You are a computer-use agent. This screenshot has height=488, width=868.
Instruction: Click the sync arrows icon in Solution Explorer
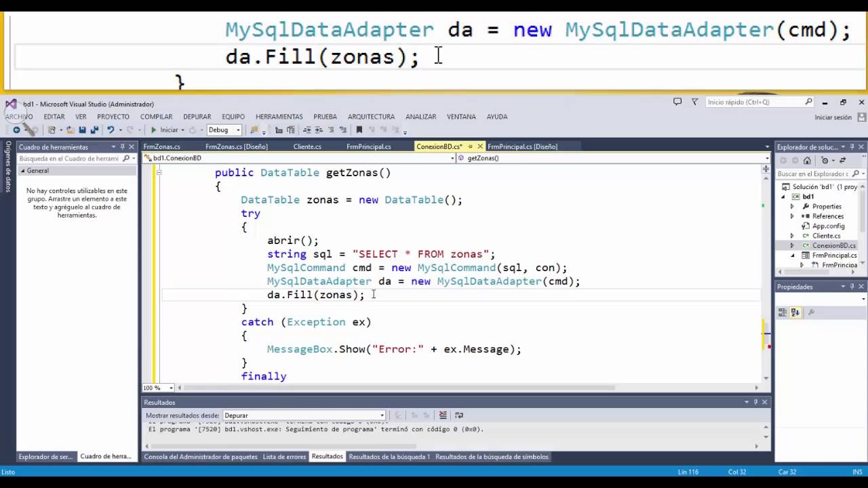point(843,161)
